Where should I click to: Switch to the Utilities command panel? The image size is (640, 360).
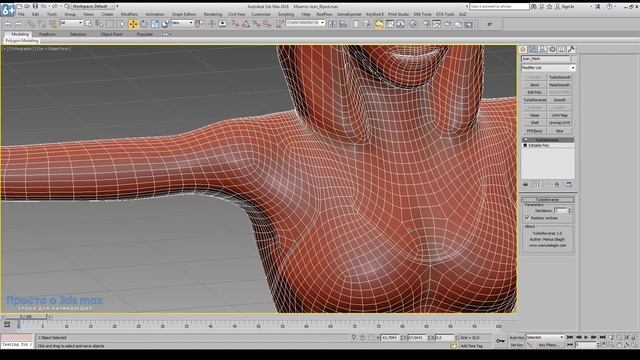click(571, 49)
